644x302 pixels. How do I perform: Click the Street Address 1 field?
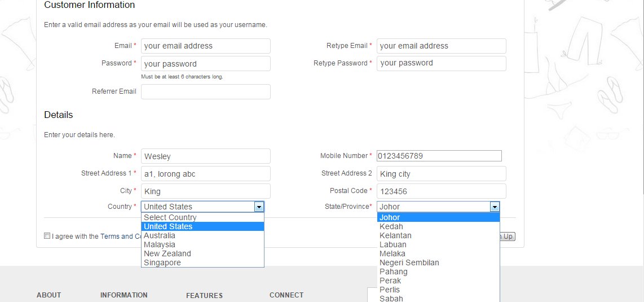(x=206, y=174)
